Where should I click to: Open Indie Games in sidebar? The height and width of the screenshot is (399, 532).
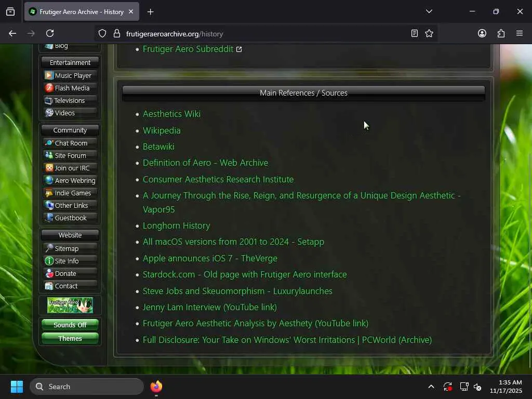click(x=70, y=193)
